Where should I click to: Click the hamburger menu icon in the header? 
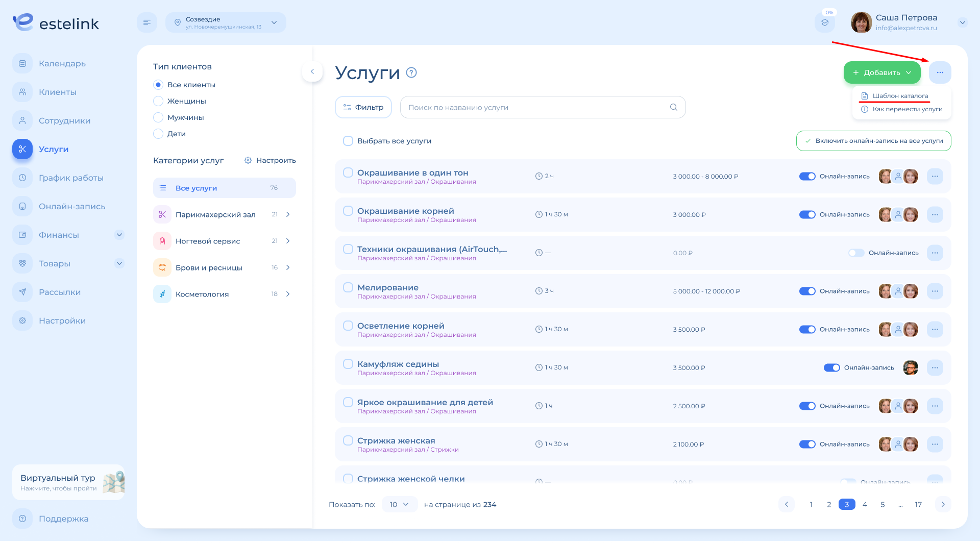[x=147, y=22]
